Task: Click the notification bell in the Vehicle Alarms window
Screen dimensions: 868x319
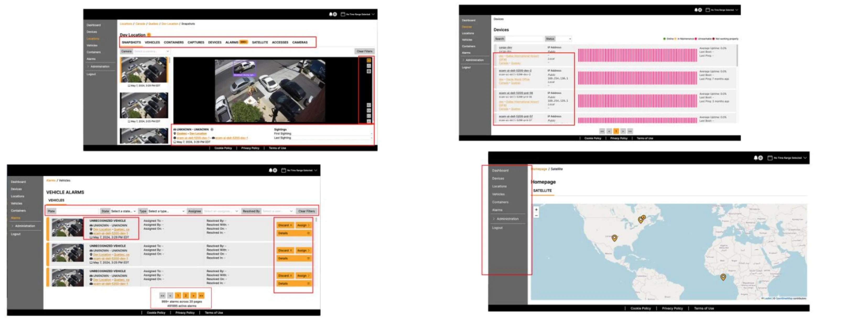Action: [x=270, y=170]
